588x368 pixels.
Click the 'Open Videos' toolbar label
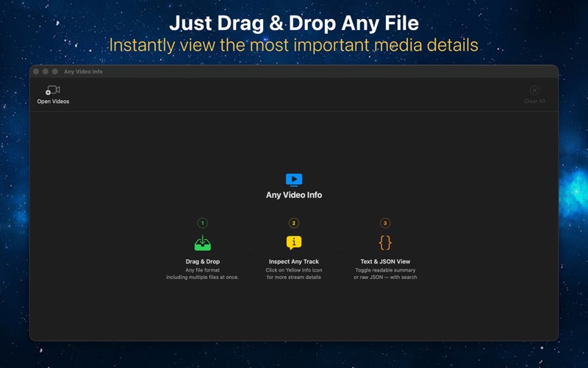pyautogui.click(x=53, y=102)
